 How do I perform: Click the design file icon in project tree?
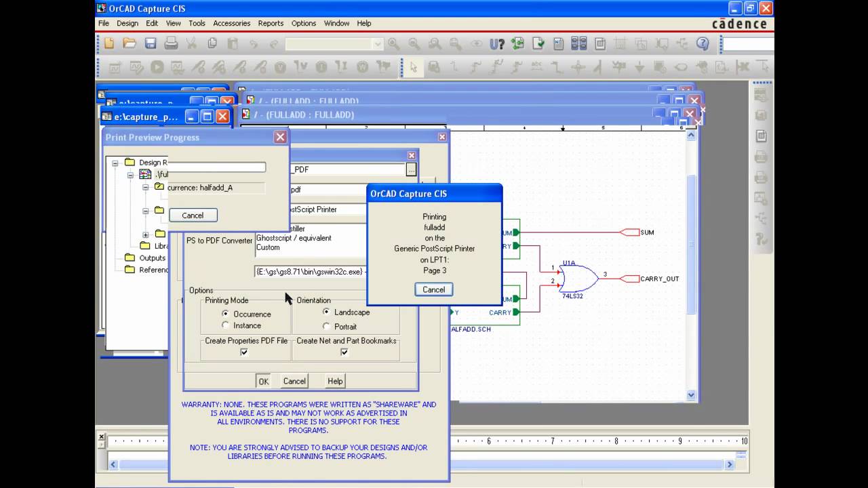tap(145, 174)
